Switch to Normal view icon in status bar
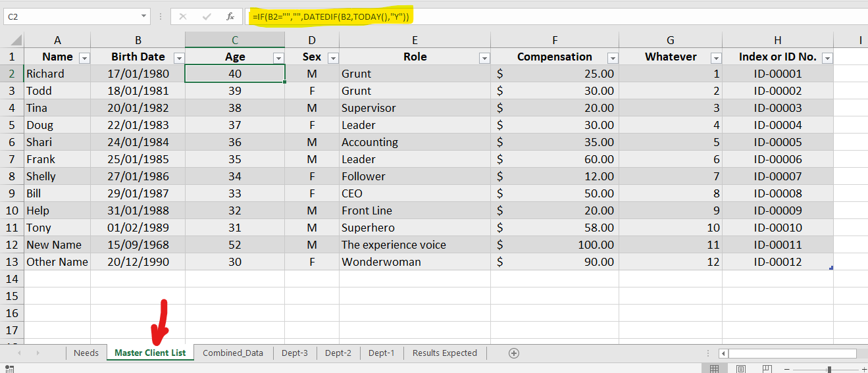 pyautogui.click(x=714, y=369)
